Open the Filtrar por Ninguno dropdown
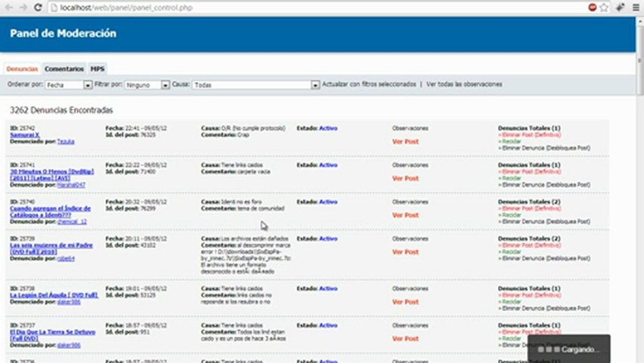Viewport: 644px width, 363px height. (x=147, y=85)
